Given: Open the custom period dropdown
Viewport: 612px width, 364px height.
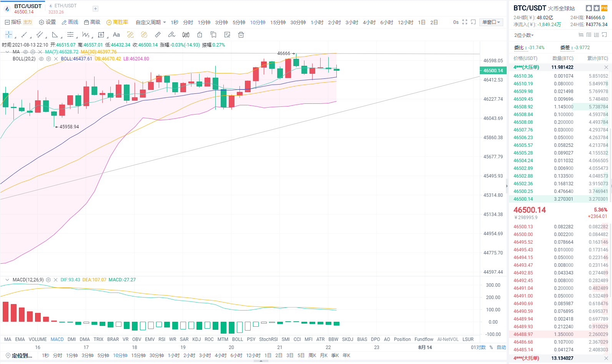Looking at the screenshot, I should coord(151,22).
